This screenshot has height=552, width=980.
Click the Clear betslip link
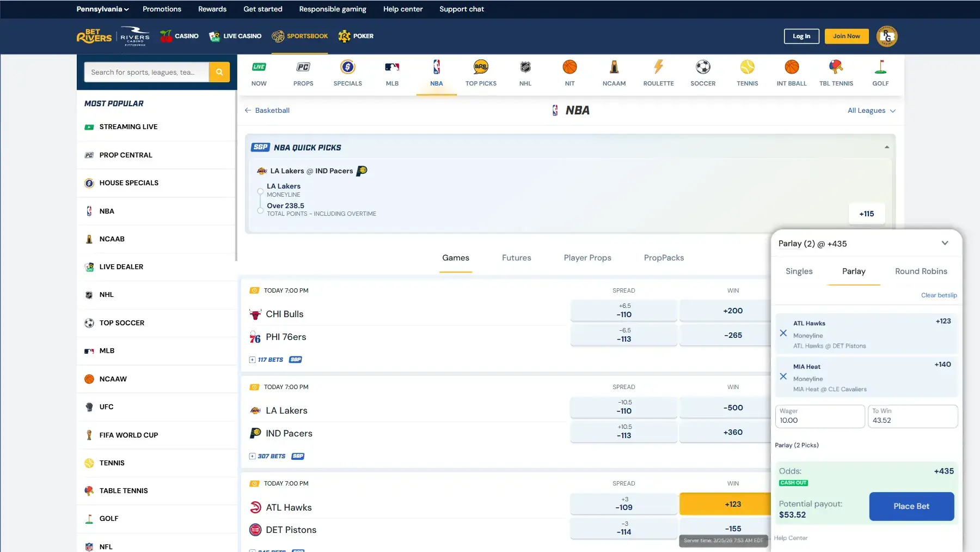tap(939, 295)
